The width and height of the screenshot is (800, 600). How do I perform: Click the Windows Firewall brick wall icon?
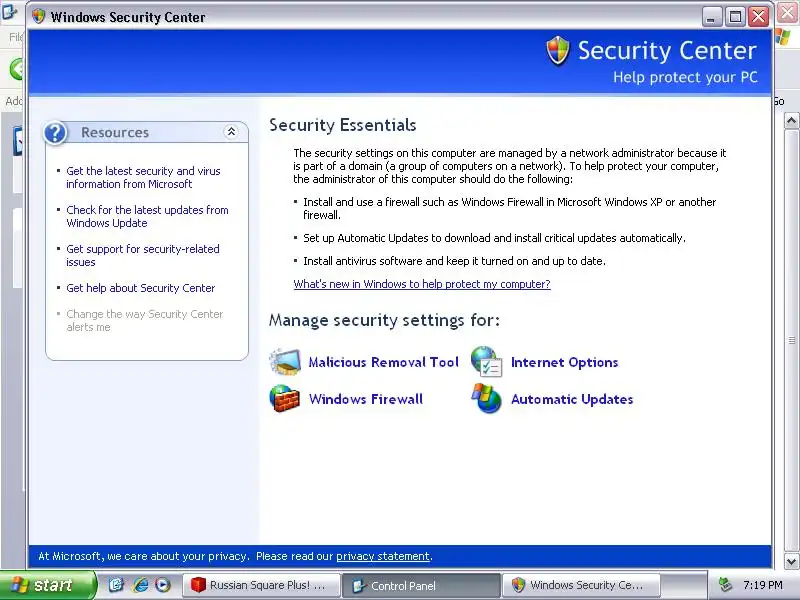285,398
